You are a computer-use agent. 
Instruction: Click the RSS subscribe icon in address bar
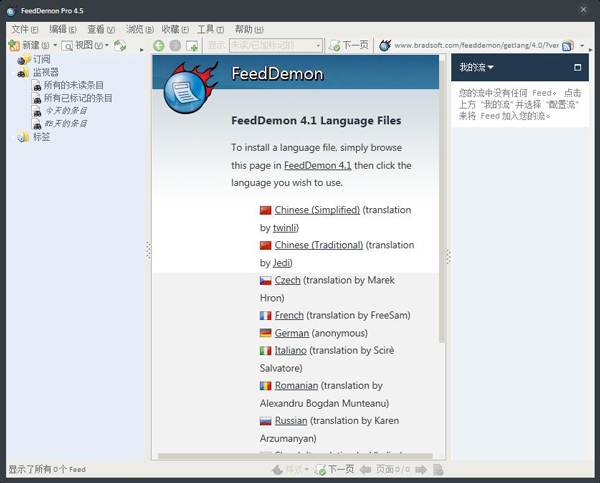[568, 46]
